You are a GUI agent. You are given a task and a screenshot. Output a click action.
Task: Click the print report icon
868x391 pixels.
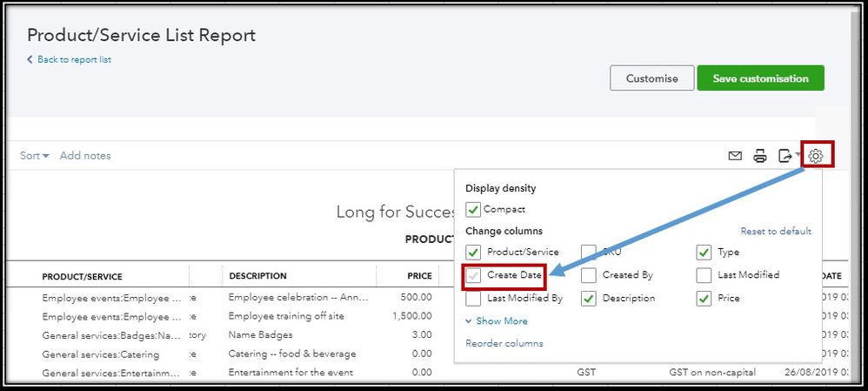[760, 156]
